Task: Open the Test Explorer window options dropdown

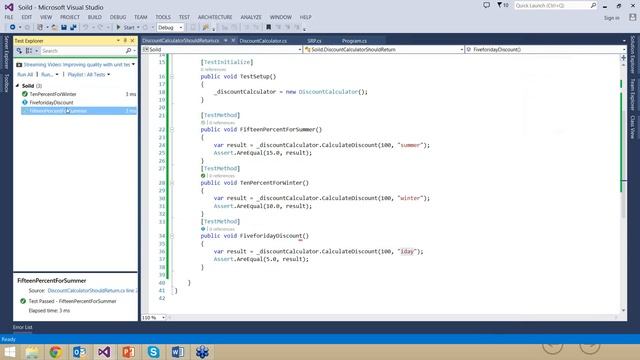Action: (x=118, y=41)
